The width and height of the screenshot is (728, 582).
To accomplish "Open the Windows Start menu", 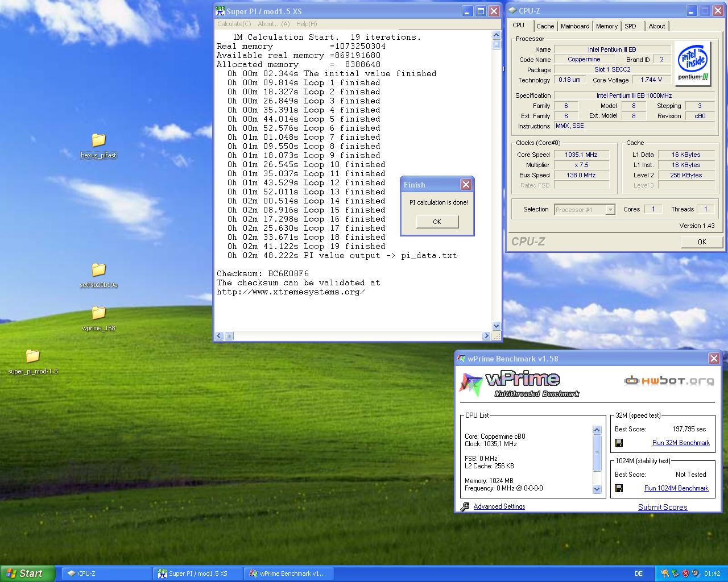I will [28, 573].
